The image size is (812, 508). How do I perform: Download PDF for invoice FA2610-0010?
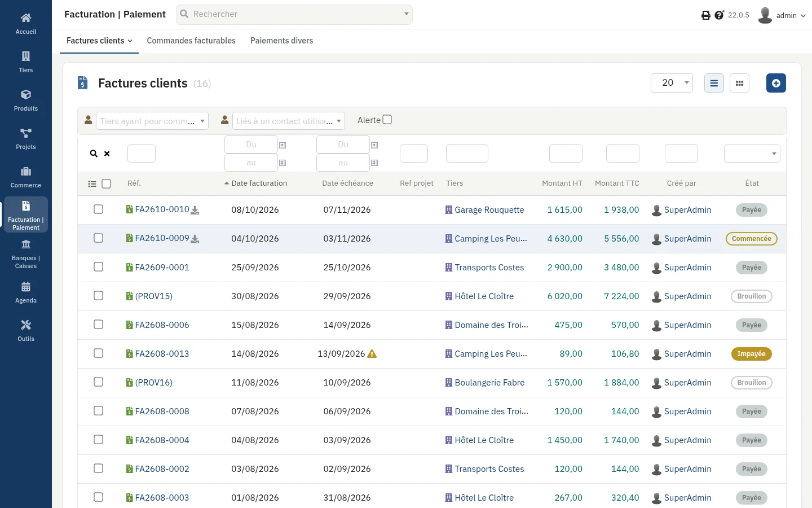tap(195, 210)
